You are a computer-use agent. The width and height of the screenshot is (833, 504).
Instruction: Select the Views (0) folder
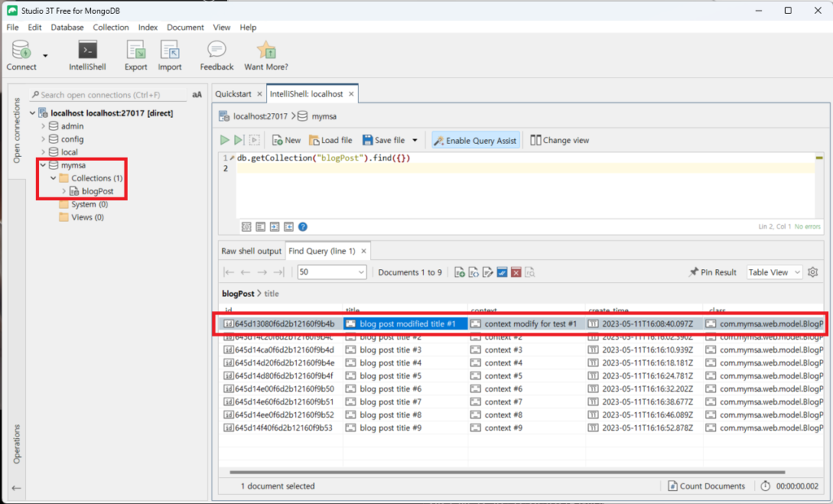pos(81,217)
